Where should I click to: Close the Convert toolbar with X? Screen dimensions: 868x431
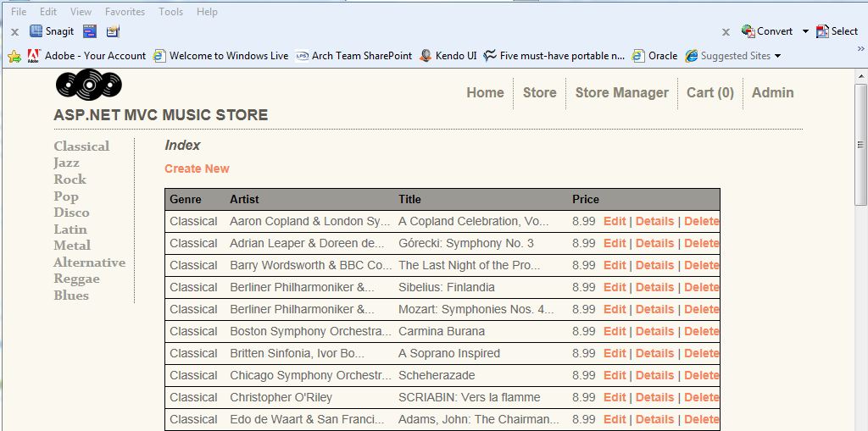(x=726, y=32)
